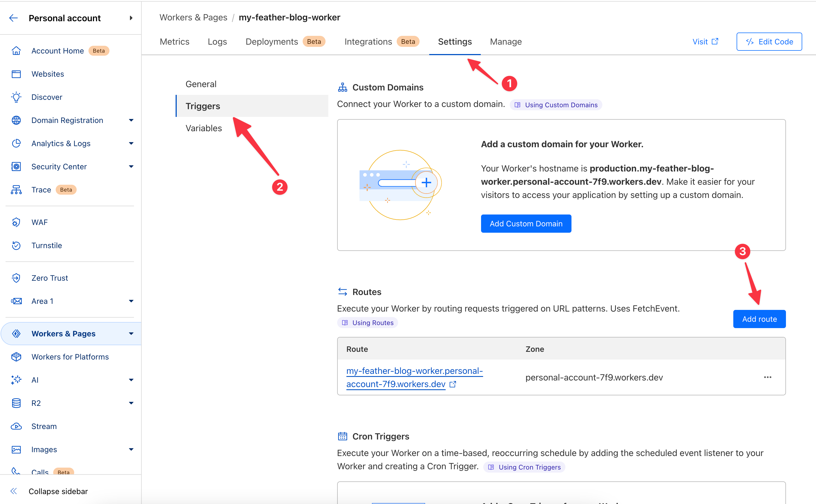Viewport: 816px width, 504px height.
Task: Open Websites in the sidebar
Action: (48, 74)
